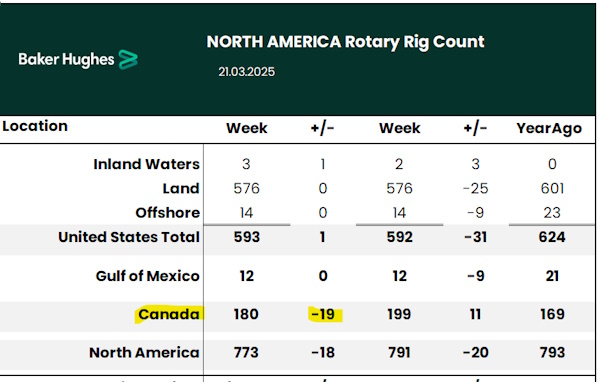
Task: Click the highlighted Canada label
Action: 169,314
